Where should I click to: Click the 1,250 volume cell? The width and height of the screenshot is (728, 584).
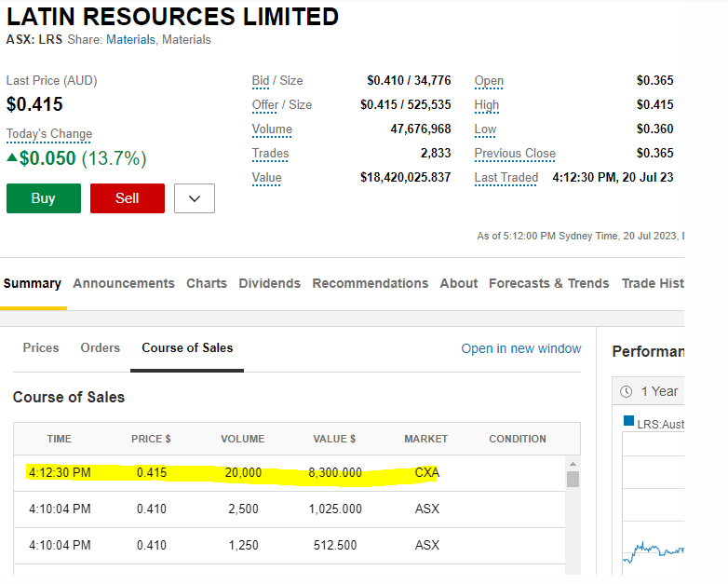pyautogui.click(x=243, y=546)
